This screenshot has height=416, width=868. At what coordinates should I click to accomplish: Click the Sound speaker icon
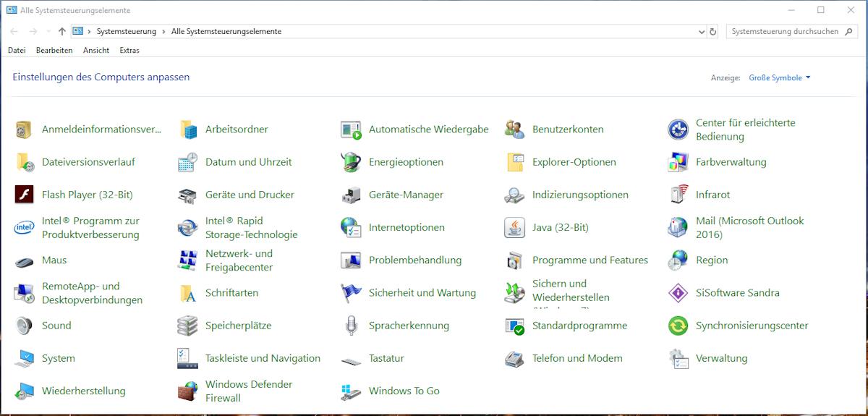pyautogui.click(x=25, y=326)
